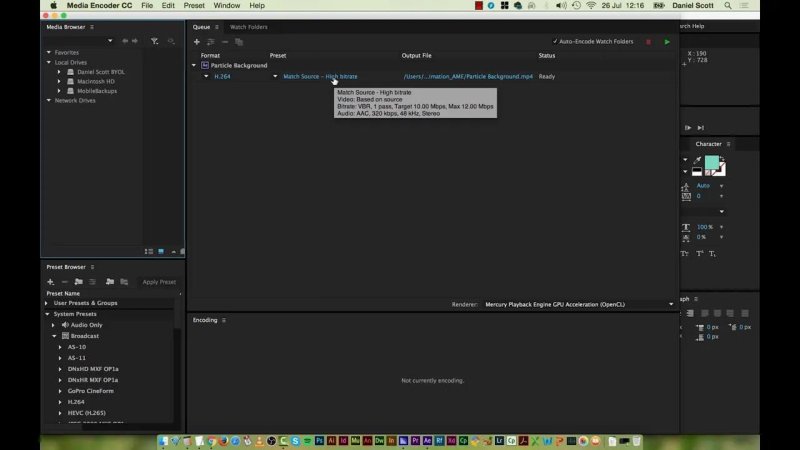Open Media Browser filter icon
The width and height of the screenshot is (800, 450).
[154, 41]
